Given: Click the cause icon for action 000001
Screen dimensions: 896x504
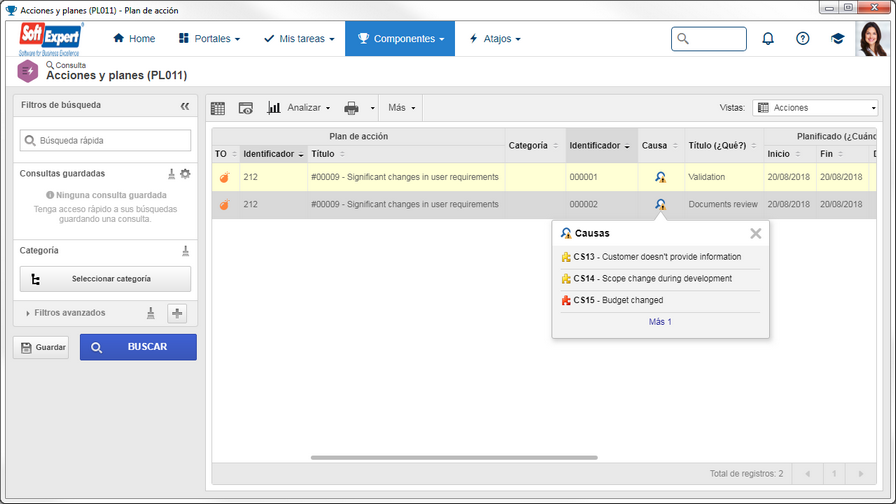Looking at the screenshot, I should [661, 177].
